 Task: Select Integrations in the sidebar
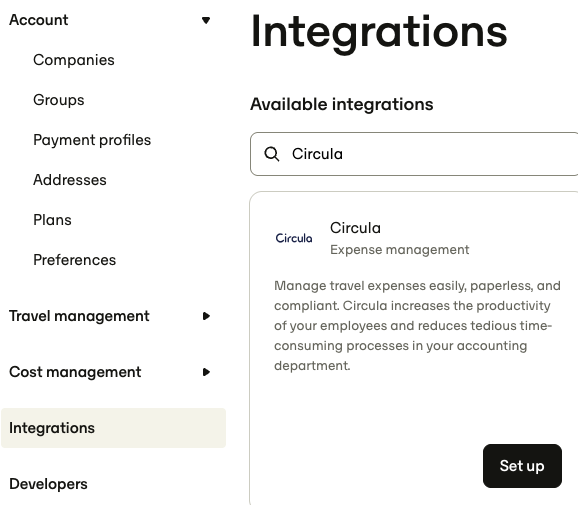pyautogui.click(x=114, y=428)
